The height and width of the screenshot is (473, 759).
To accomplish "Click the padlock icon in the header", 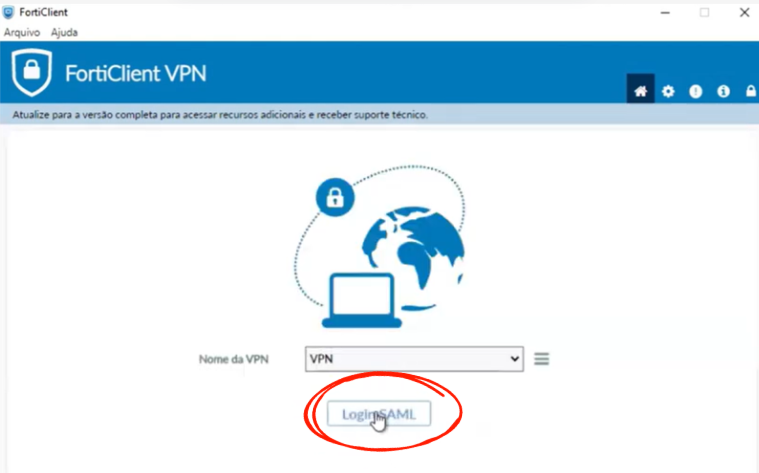I will click(x=751, y=91).
